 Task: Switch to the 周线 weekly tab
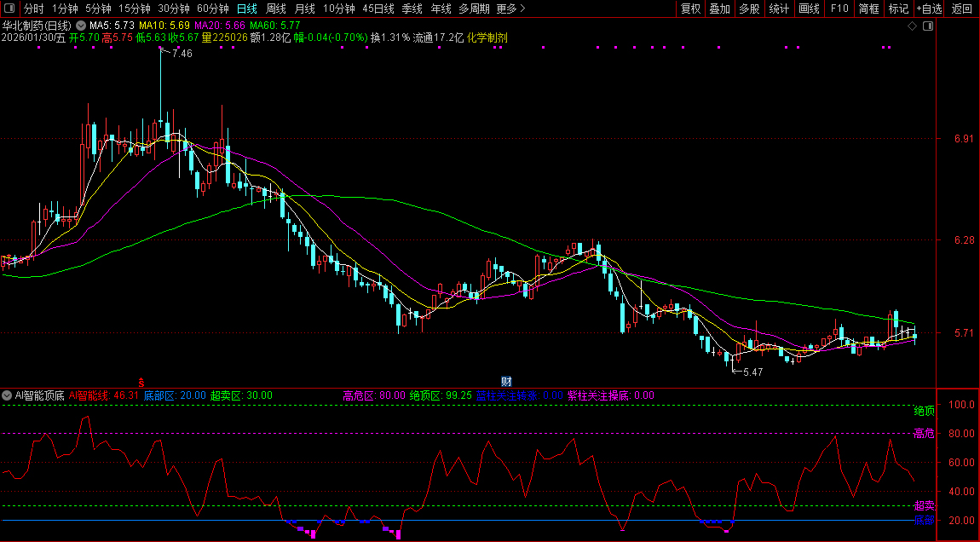point(275,9)
